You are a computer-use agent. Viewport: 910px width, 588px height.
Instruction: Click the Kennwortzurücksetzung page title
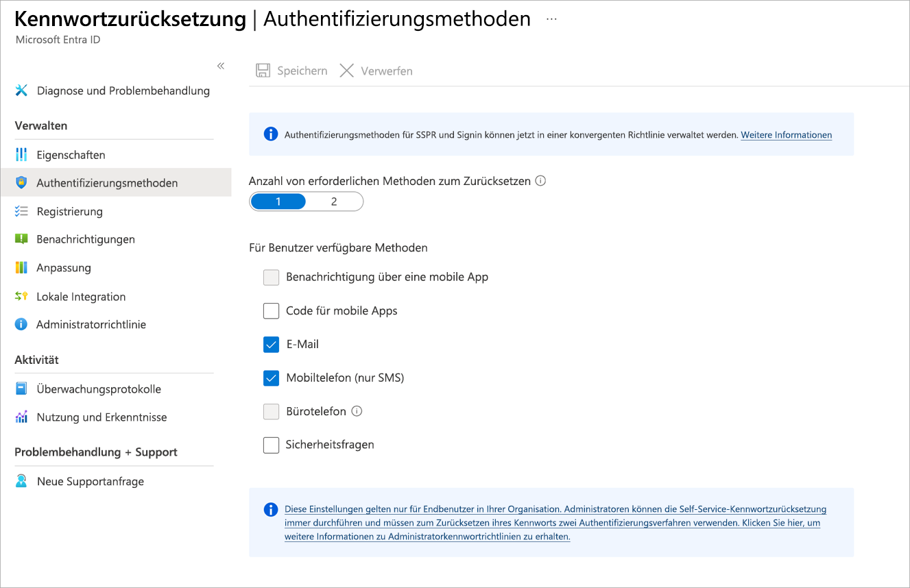pos(130,19)
